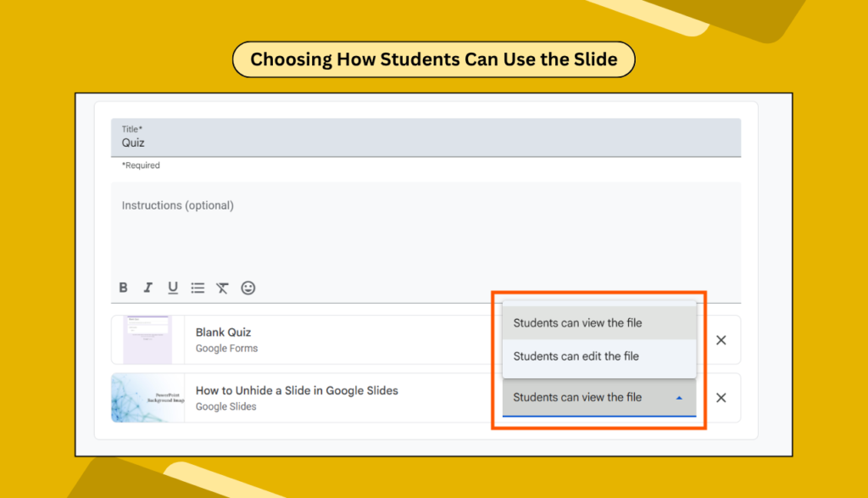Click the X to remove the Blank Quiz attachment
The image size is (868, 498).
(721, 339)
